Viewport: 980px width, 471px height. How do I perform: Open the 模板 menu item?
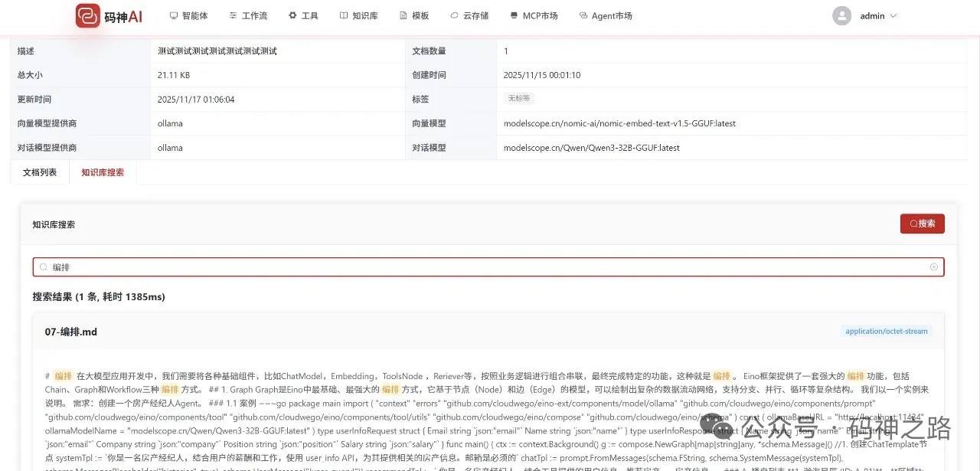pos(414,15)
